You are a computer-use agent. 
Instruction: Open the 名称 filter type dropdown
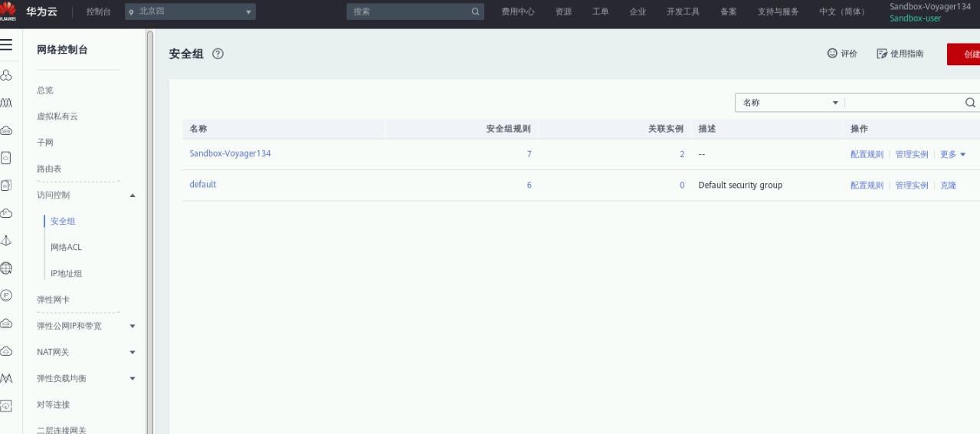point(789,103)
